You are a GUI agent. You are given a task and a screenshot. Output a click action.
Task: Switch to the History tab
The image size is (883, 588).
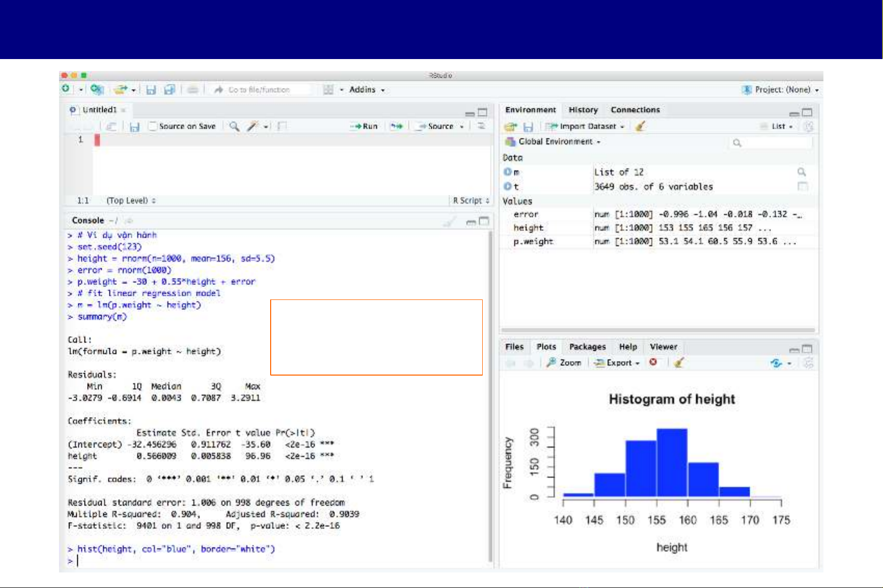[583, 110]
